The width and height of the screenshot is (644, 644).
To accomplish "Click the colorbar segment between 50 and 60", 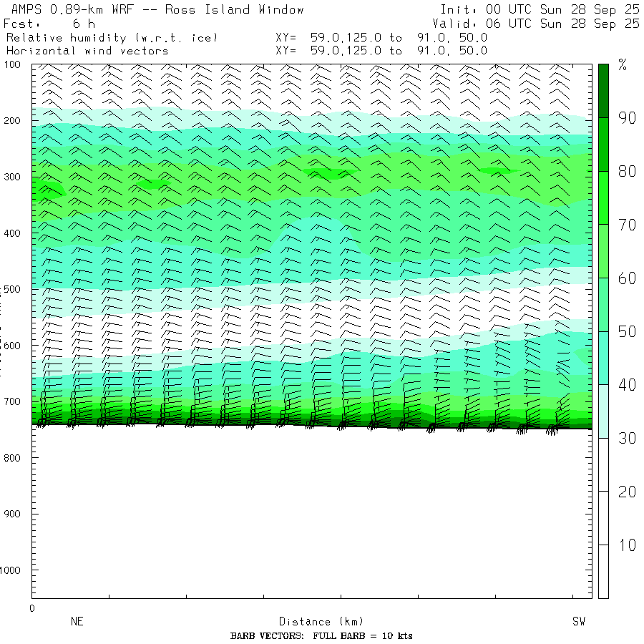I will [603, 305].
